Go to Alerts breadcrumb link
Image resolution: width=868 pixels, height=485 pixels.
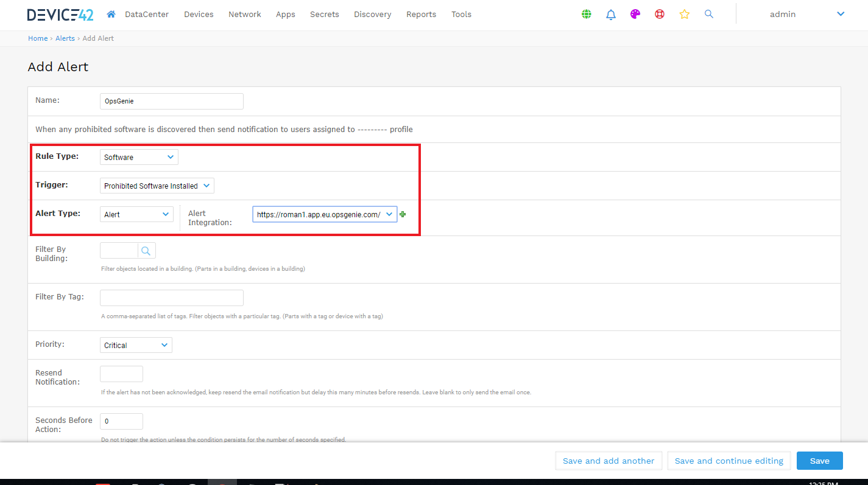65,38
